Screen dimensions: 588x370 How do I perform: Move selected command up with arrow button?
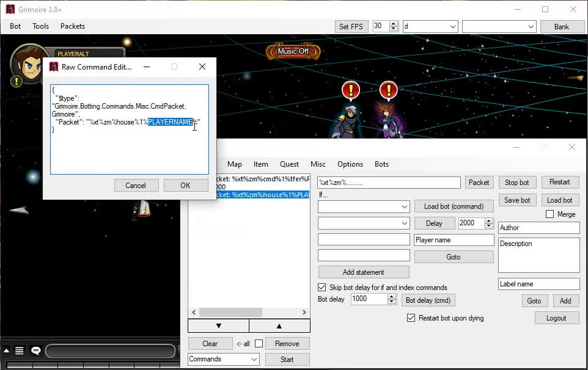click(279, 326)
